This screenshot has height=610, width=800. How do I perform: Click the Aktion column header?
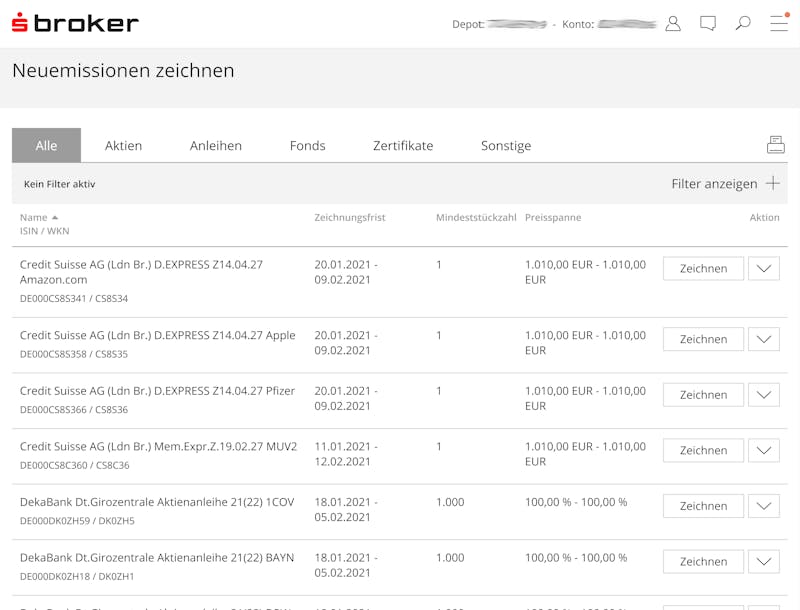(764, 218)
